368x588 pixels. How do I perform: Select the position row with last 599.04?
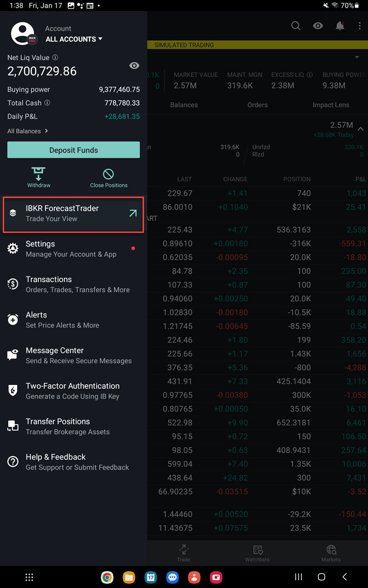point(258,464)
